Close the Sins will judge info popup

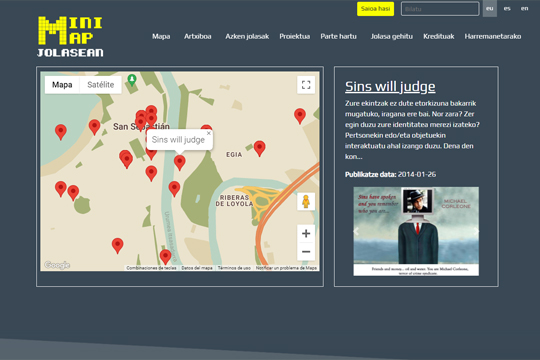(x=208, y=133)
